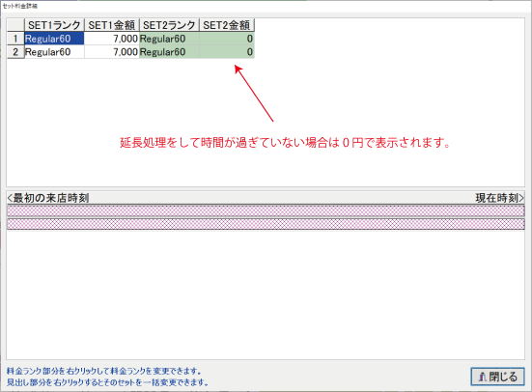Click the 閉じる close button
The width and height of the screenshot is (532, 392).
coord(497,377)
